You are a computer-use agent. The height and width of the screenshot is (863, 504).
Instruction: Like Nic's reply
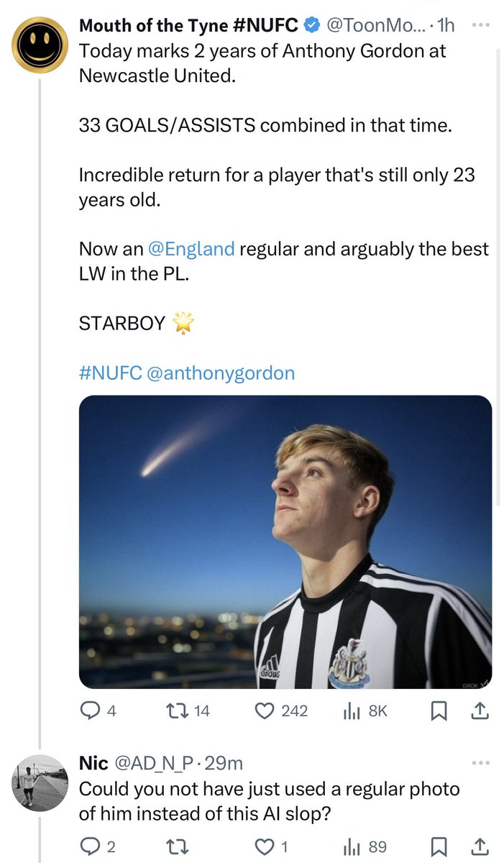point(273,846)
